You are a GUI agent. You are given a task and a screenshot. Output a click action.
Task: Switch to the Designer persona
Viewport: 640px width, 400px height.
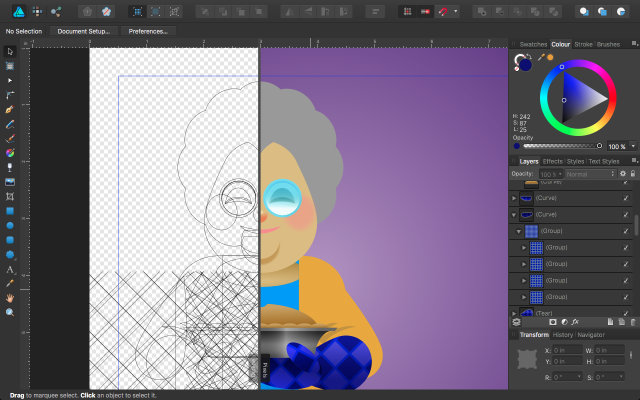click(x=19, y=11)
